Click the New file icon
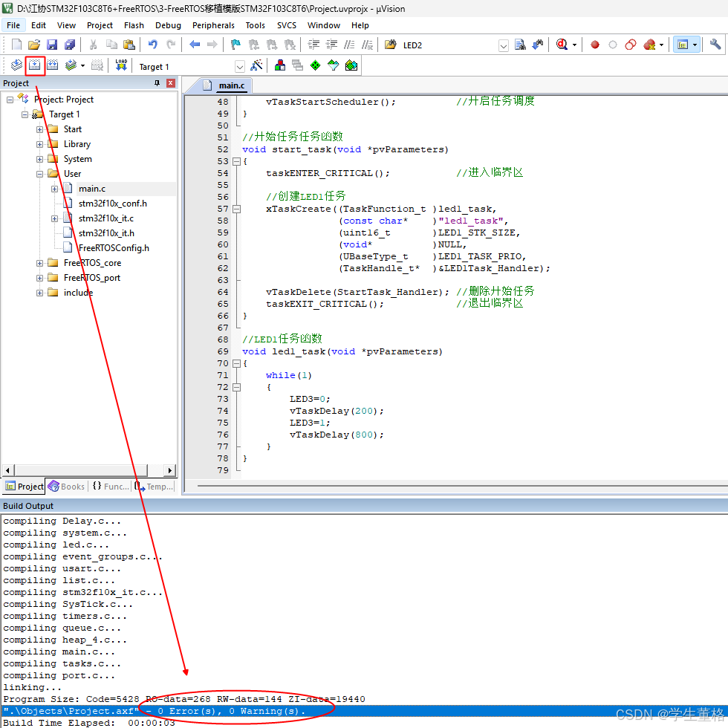Screen dimensions: 728x728 [x=16, y=45]
